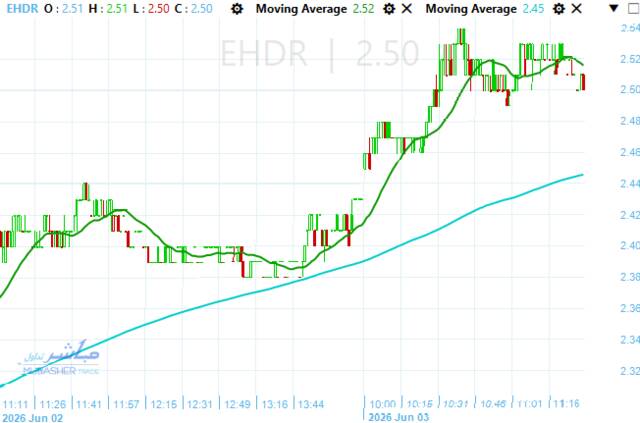Click the 2.38 price axis label

(630, 277)
